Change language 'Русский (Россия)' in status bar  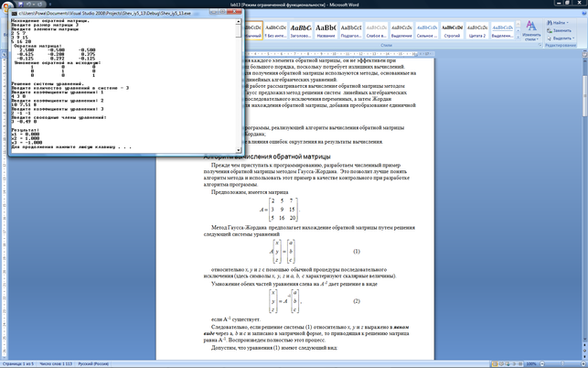point(93,363)
